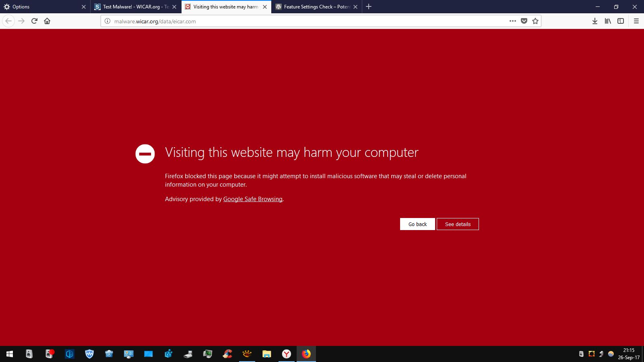Reload the current page
The image size is (644, 362).
click(x=34, y=21)
